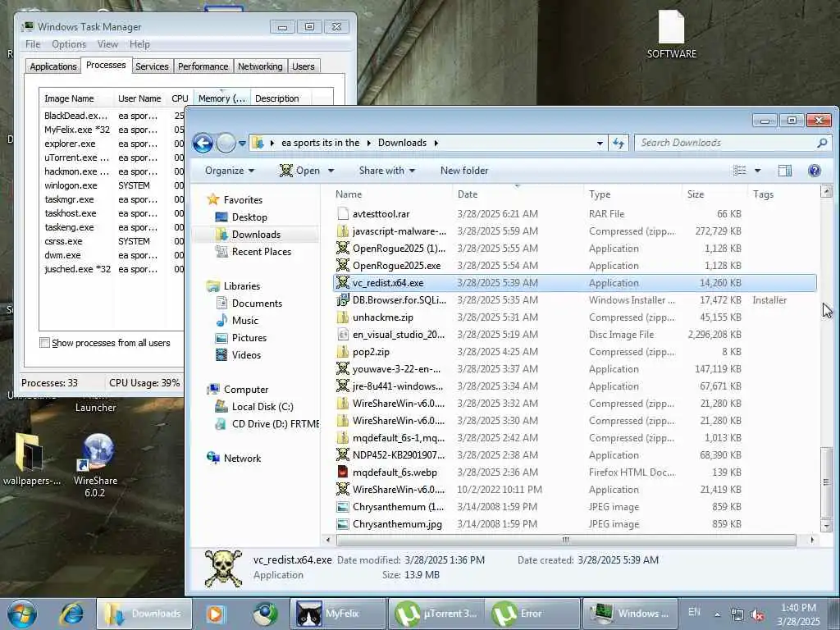Switch to Applications tab in Task Manager
This screenshot has width=840, height=630.
(x=53, y=66)
